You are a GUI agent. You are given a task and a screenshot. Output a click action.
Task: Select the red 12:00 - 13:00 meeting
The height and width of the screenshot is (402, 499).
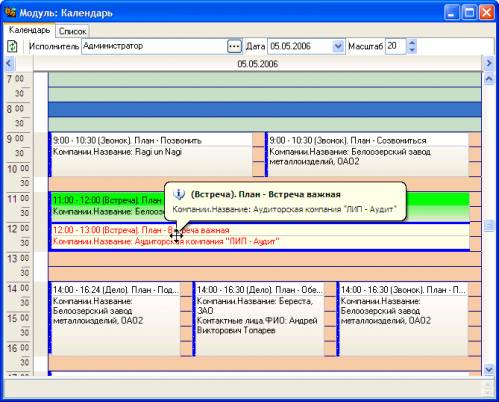tap(259, 236)
